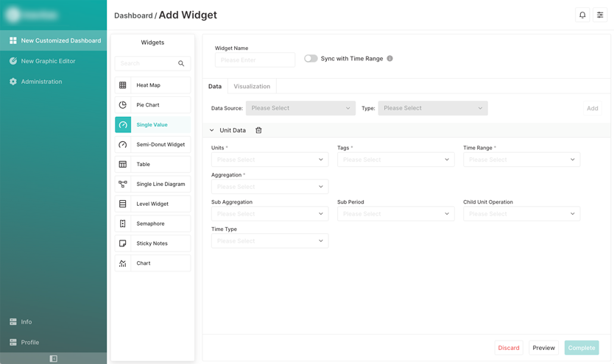Pick the Semi-Donut Widget option

(x=152, y=145)
